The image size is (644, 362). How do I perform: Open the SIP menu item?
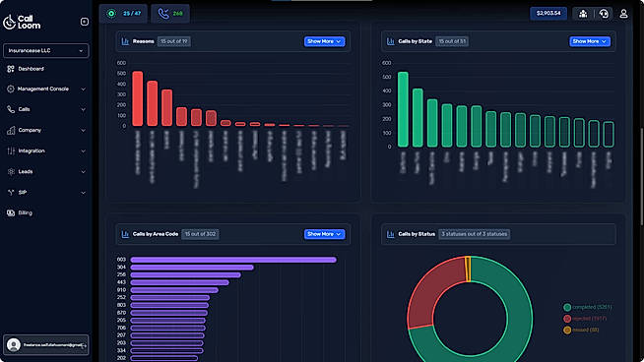pos(23,192)
